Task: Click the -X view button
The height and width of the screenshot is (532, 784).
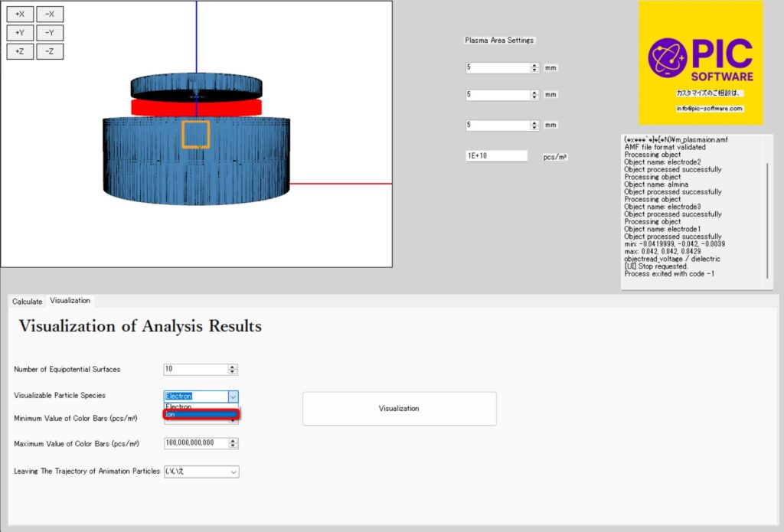Action: (50, 15)
